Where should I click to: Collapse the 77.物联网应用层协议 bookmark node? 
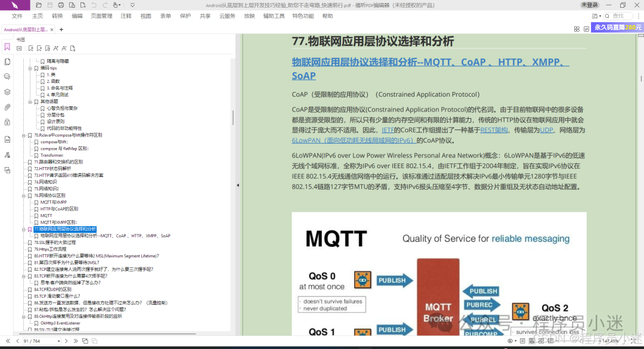[x=24, y=229]
